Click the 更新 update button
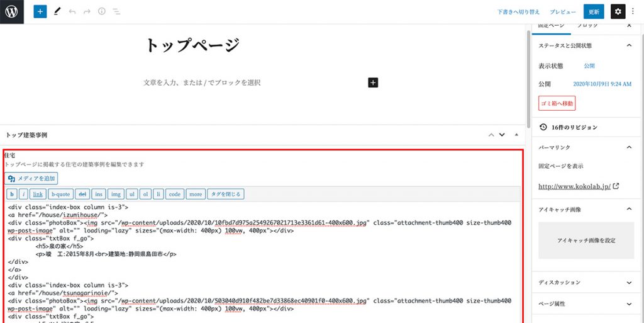This screenshot has width=644, height=323. pyautogui.click(x=593, y=11)
